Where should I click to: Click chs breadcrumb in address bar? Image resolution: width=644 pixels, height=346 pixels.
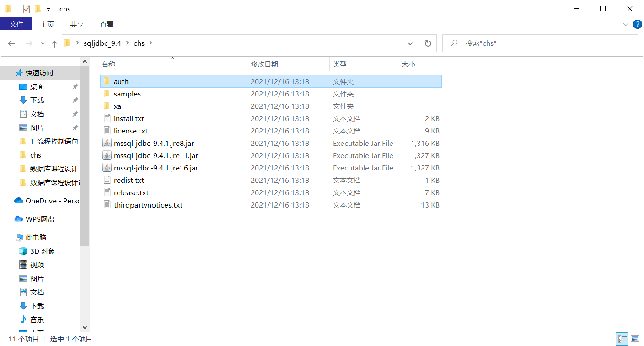pos(139,43)
